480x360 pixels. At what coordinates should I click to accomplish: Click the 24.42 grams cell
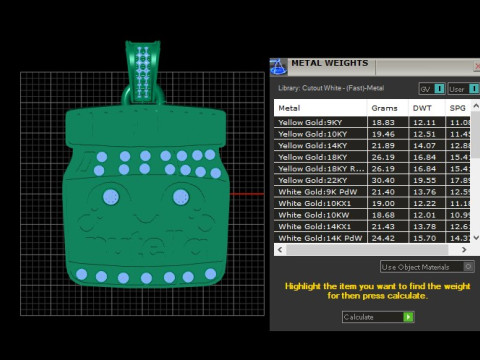point(388,238)
